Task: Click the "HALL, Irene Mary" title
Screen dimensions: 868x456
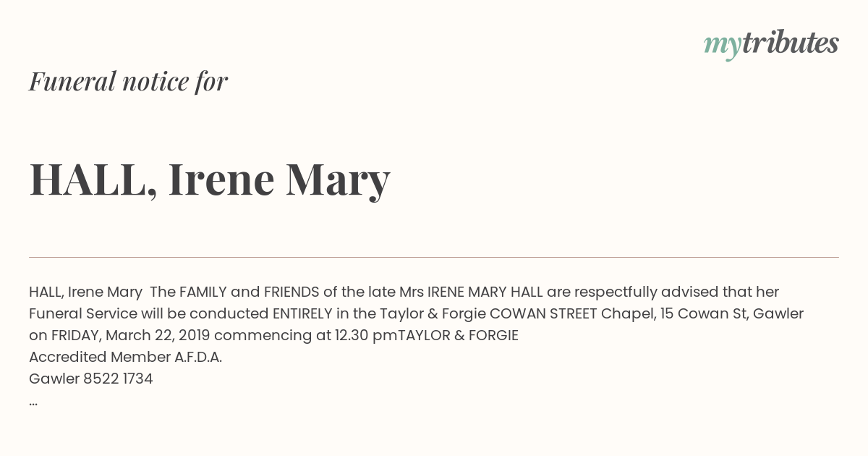Action: 210,180
